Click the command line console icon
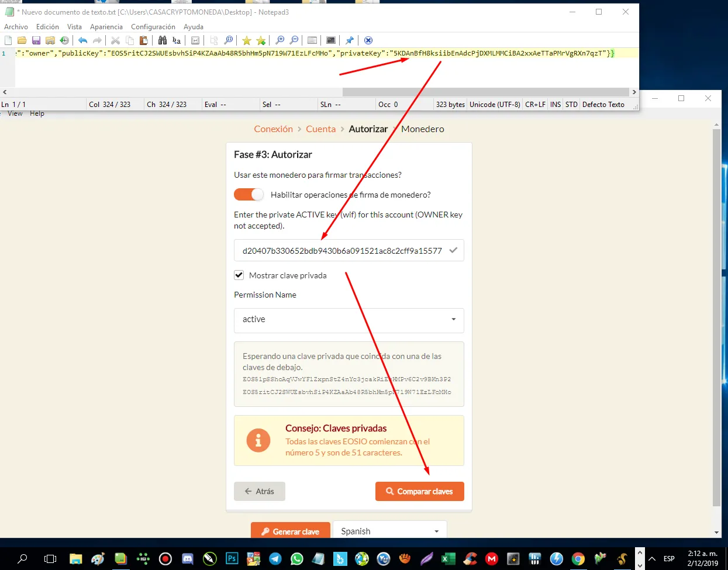728x570 pixels. pyautogui.click(x=331, y=40)
